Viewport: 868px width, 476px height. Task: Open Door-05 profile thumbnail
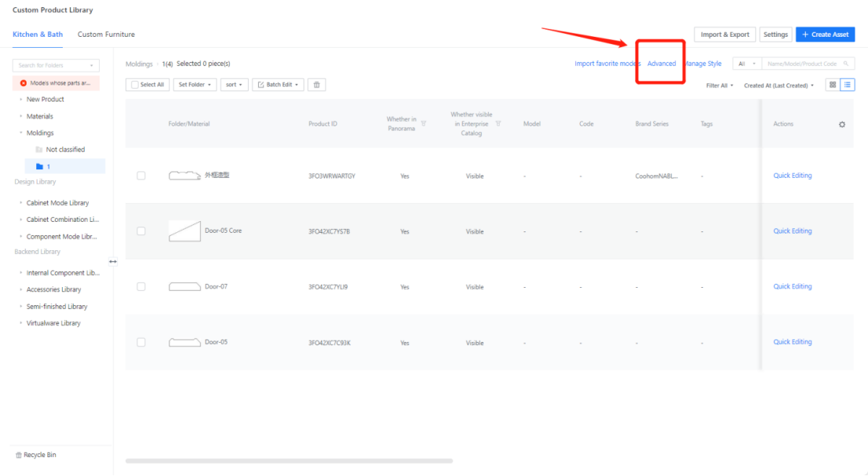(184, 342)
